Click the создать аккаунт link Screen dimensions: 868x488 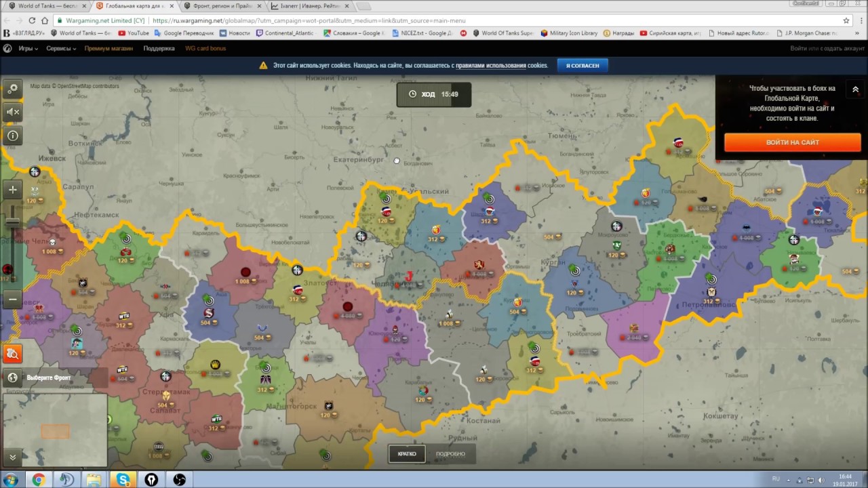pyautogui.click(x=842, y=49)
